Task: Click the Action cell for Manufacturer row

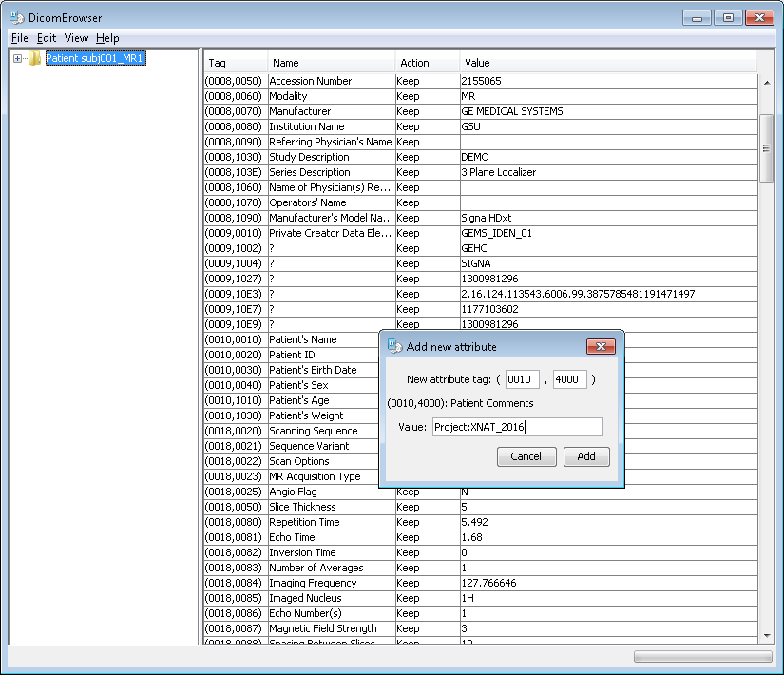Action: point(427,111)
